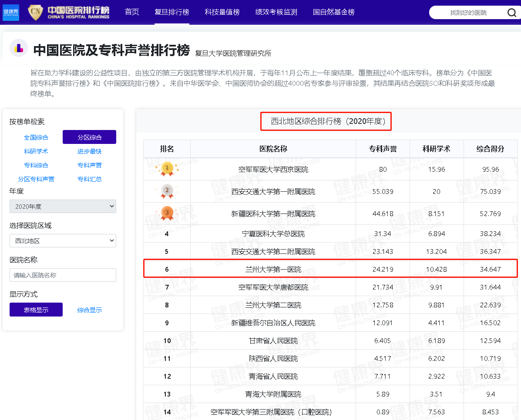Click the silver rank 2 medal

click(167, 191)
